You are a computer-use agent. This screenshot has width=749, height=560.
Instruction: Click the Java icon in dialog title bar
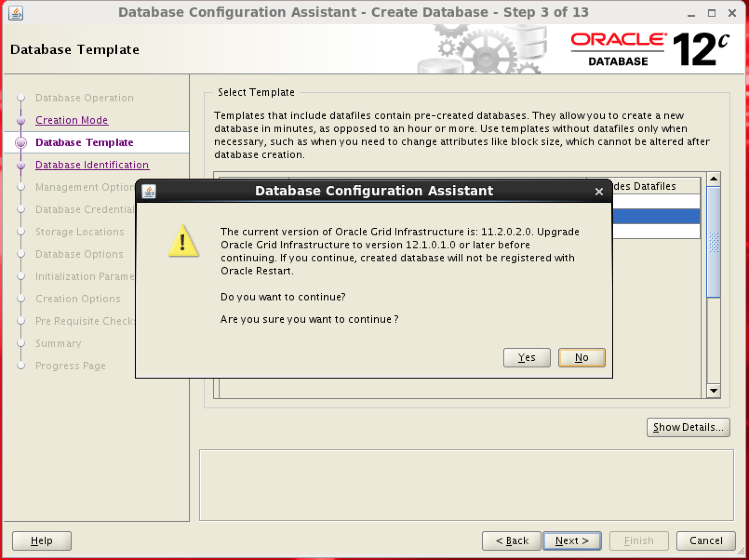(x=149, y=191)
